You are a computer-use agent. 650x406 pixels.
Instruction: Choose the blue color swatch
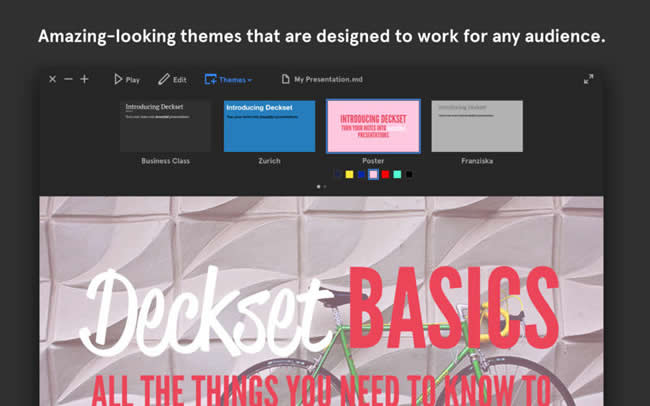click(x=361, y=175)
